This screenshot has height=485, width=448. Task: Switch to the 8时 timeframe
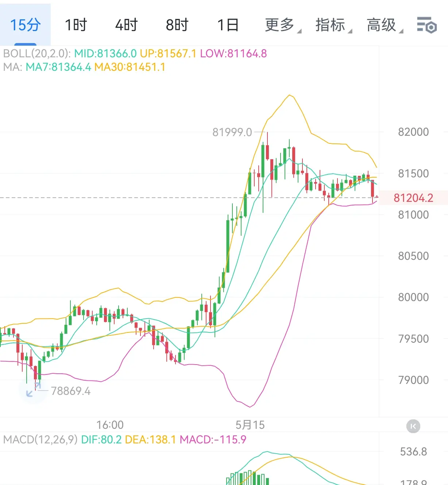pyautogui.click(x=177, y=25)
